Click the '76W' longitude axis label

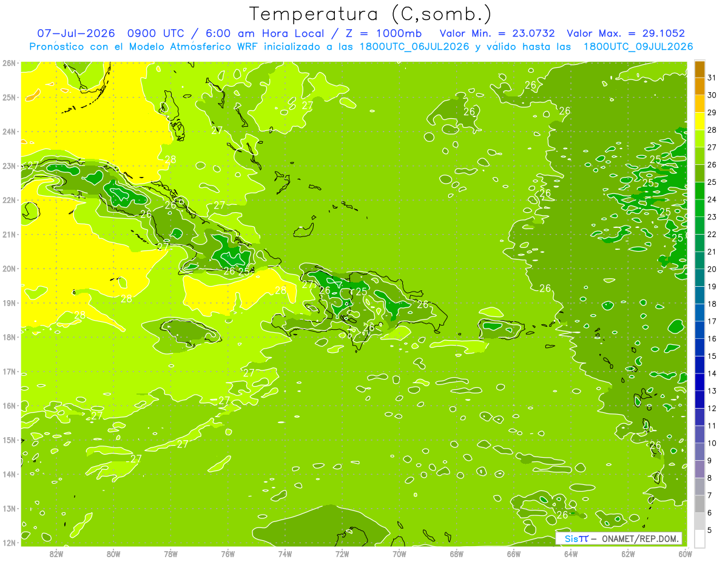coord(227,554)
